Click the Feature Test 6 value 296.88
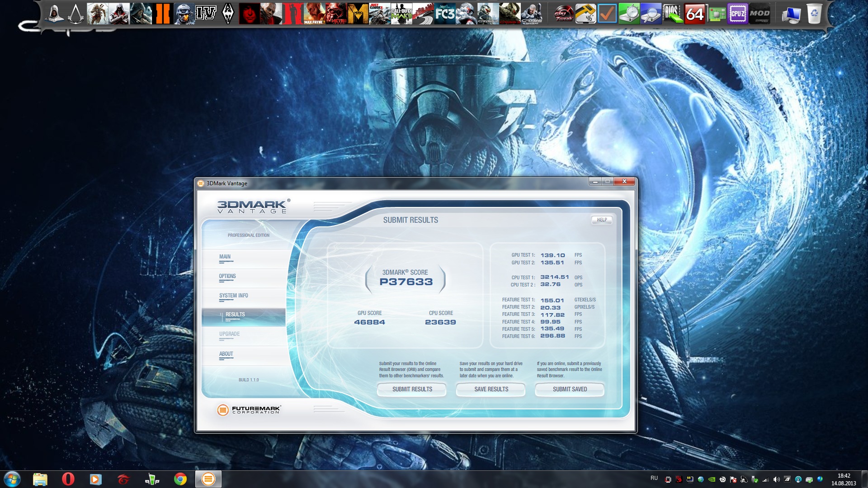This screenshot has height=488, width=868. coord(552,336)
